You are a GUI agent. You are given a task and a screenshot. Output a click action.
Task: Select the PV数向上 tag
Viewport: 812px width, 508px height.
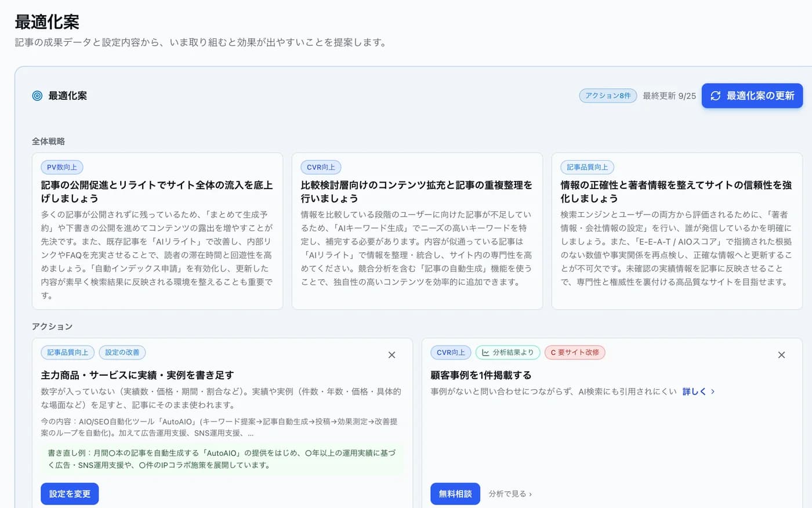point(62,167)
